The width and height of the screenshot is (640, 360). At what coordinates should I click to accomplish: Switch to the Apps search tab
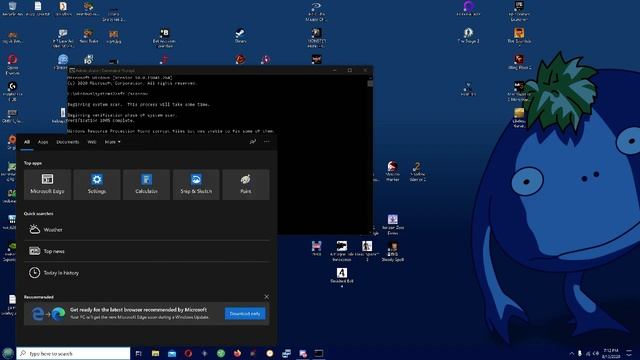tap(43, 142)
